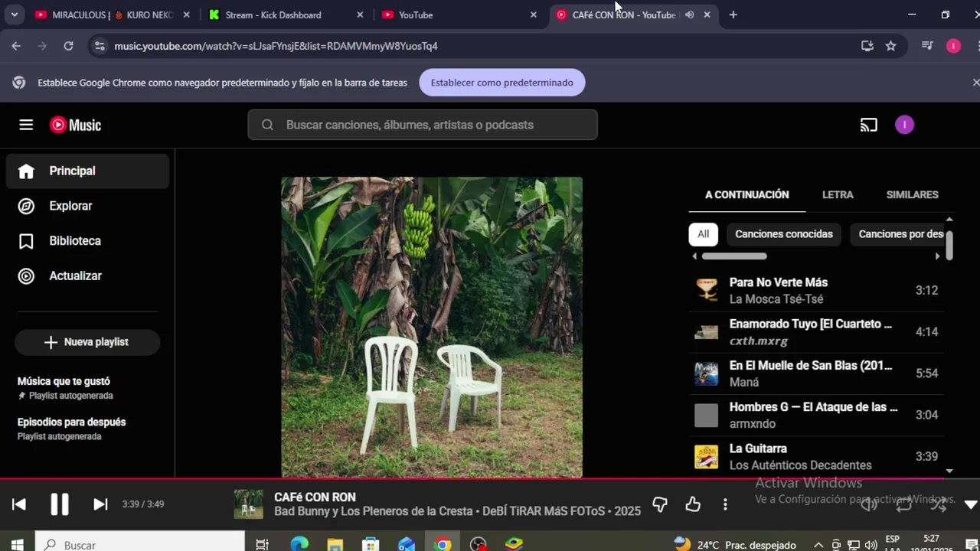This screenshot has height=551, width=980.
Task: Go back in browser
Action: (x=16, y=46)
